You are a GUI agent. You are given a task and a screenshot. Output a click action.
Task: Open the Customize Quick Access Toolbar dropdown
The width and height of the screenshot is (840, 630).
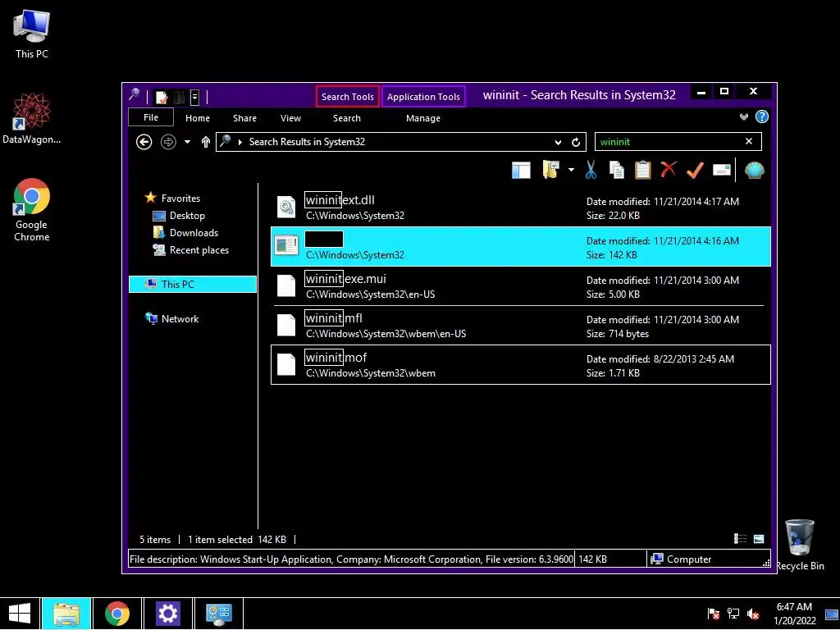tap(194, 97)
